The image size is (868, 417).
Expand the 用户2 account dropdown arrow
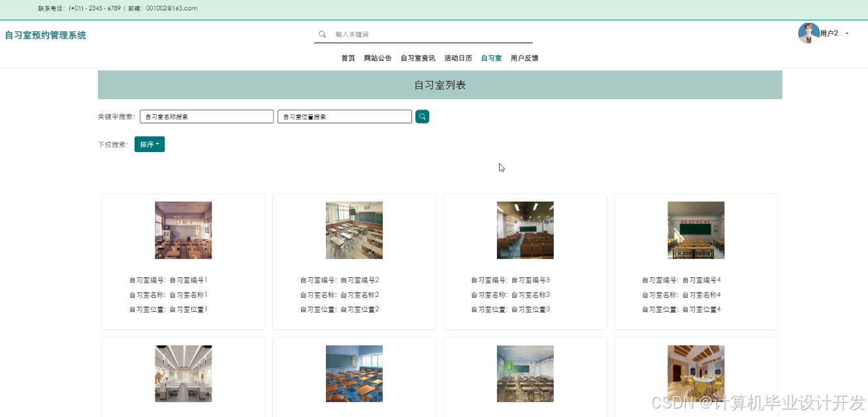[x=847, y=33]
